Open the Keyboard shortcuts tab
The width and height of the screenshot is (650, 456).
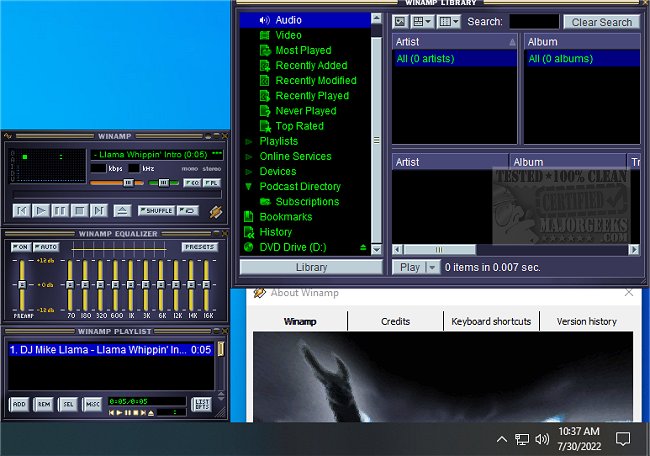pos(491,322)
